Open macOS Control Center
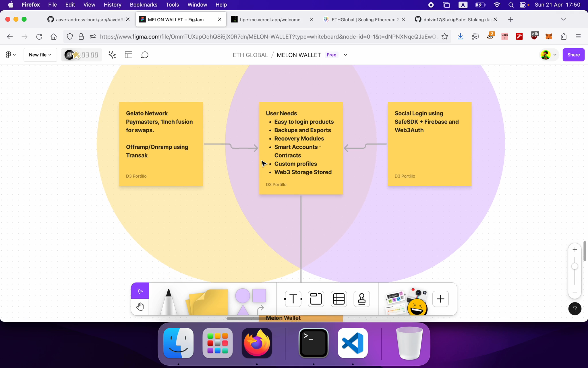 [x=523, y=5]
